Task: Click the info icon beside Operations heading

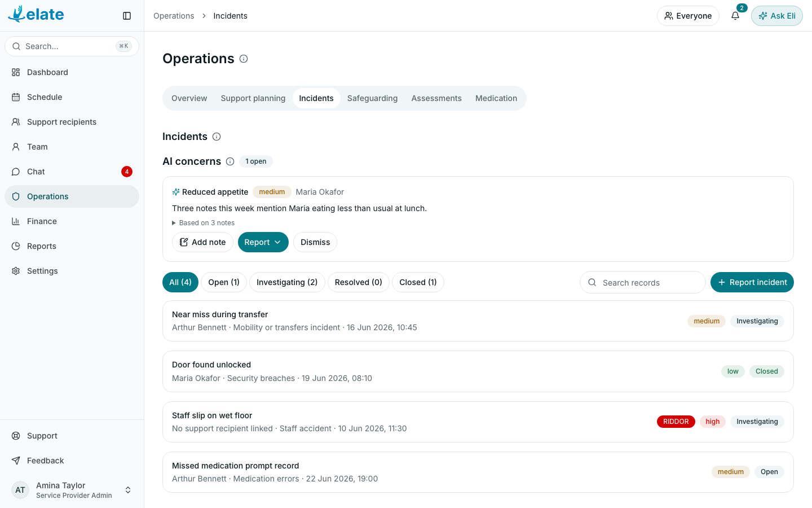Action: (244, 59)
